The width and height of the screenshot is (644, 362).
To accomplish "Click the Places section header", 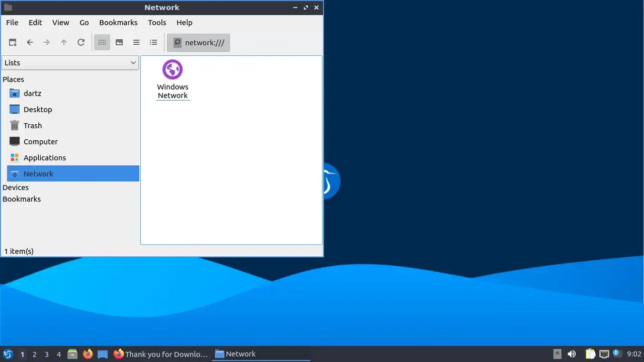I will 14,79.
